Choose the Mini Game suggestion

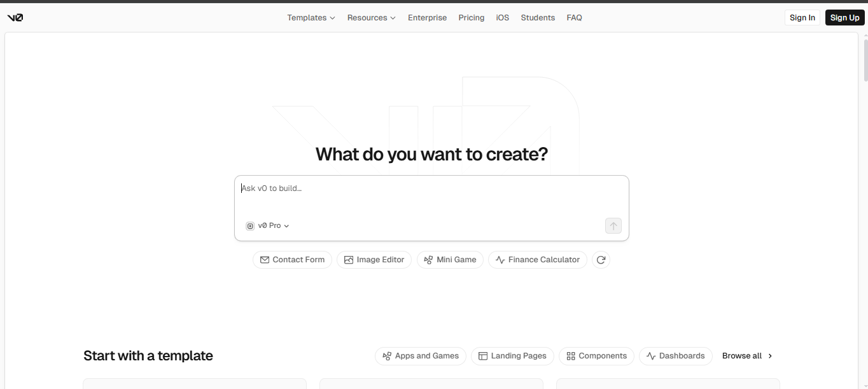click(x=450, y=259)
